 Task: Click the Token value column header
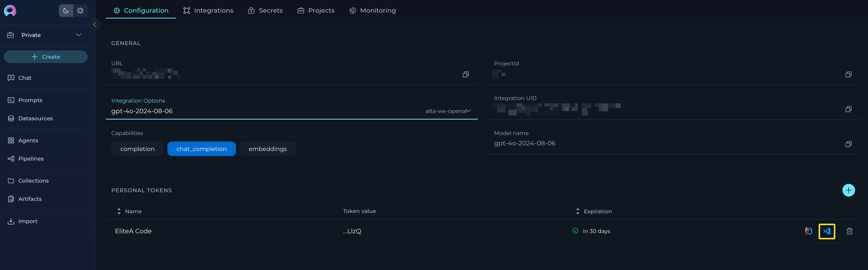(359, 211)
